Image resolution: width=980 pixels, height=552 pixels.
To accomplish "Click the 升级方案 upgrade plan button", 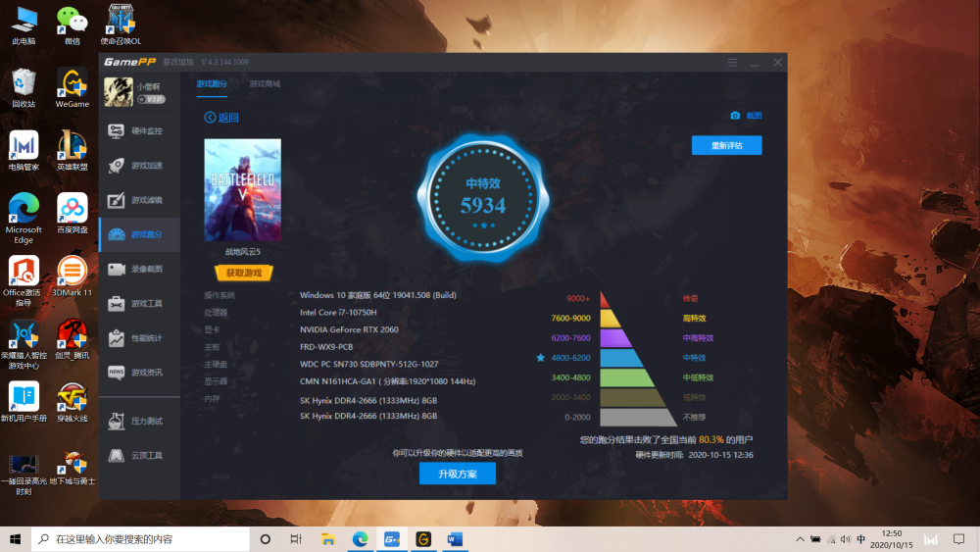I will 458,474.
